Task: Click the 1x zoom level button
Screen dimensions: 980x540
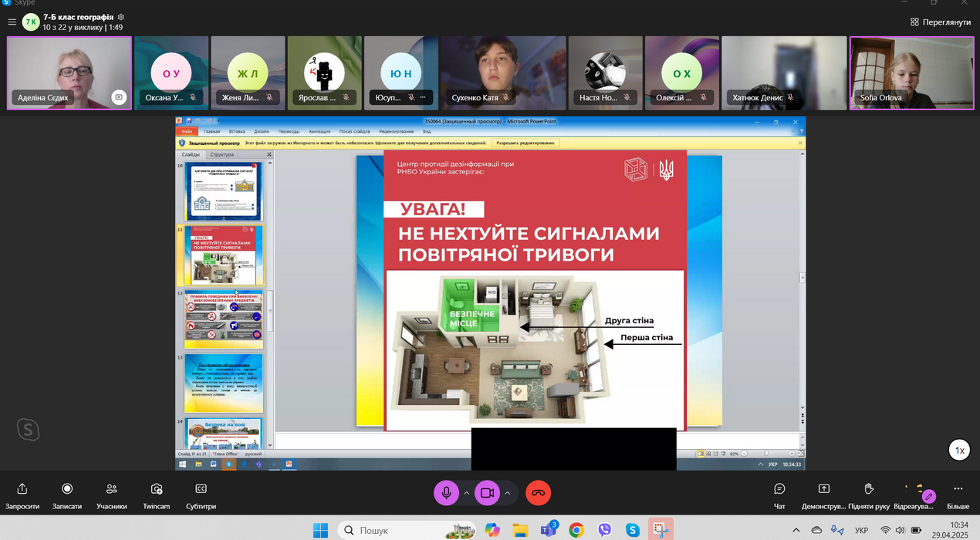Action: (959, 451)
